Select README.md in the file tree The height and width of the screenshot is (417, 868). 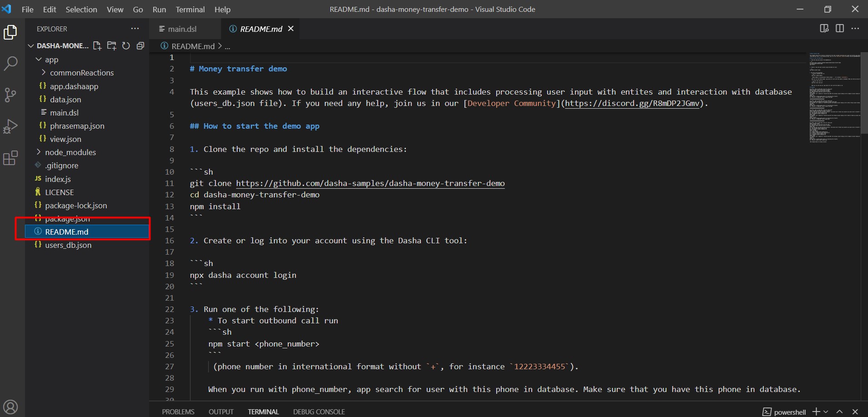(87, 232)
